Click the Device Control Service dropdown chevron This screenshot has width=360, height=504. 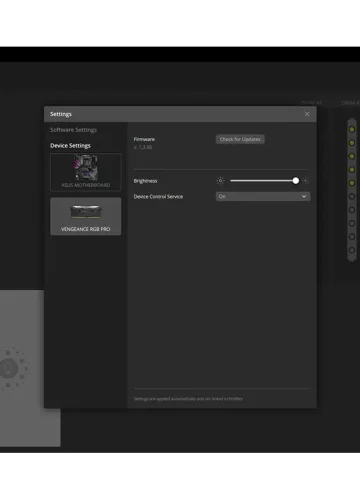304,196
